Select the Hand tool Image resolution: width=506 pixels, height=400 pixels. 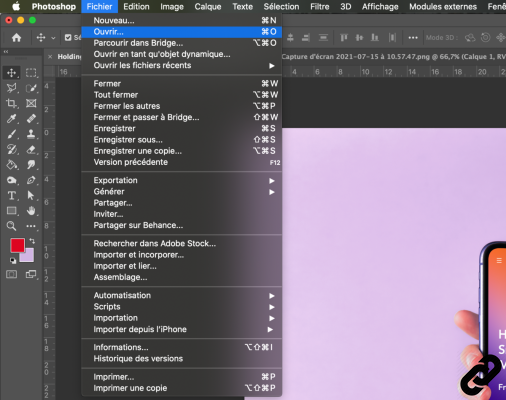tap(31, 211)
